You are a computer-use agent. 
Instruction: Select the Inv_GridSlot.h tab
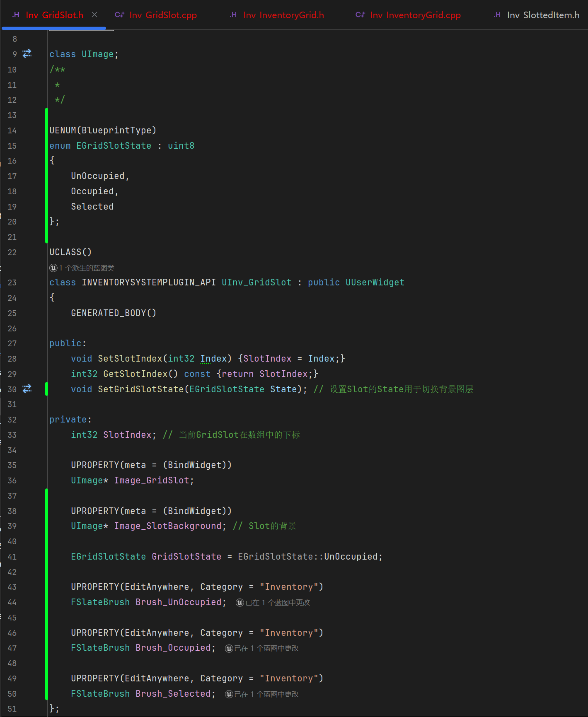click(54, 15)
